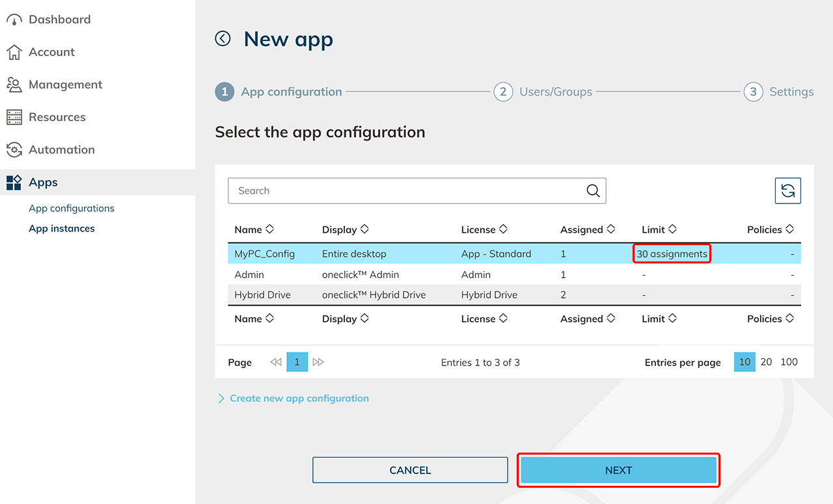
Task: Show 100 entries per page
Action: [789, 362]
